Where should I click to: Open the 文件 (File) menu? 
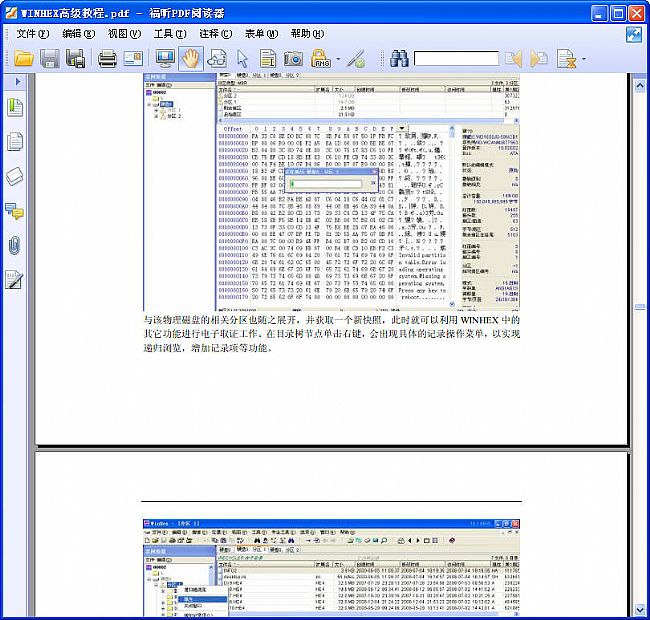coord(33,34)
